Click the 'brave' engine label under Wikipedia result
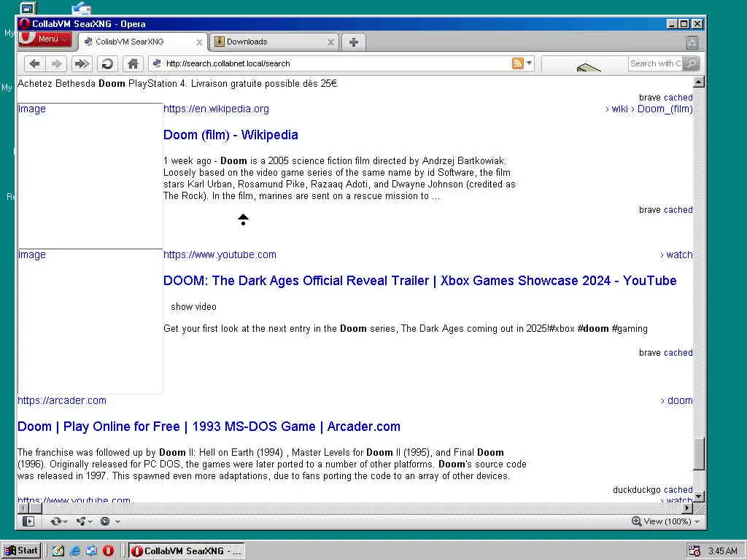This screenshot has height=560, width=747. (x=650, y=210)
